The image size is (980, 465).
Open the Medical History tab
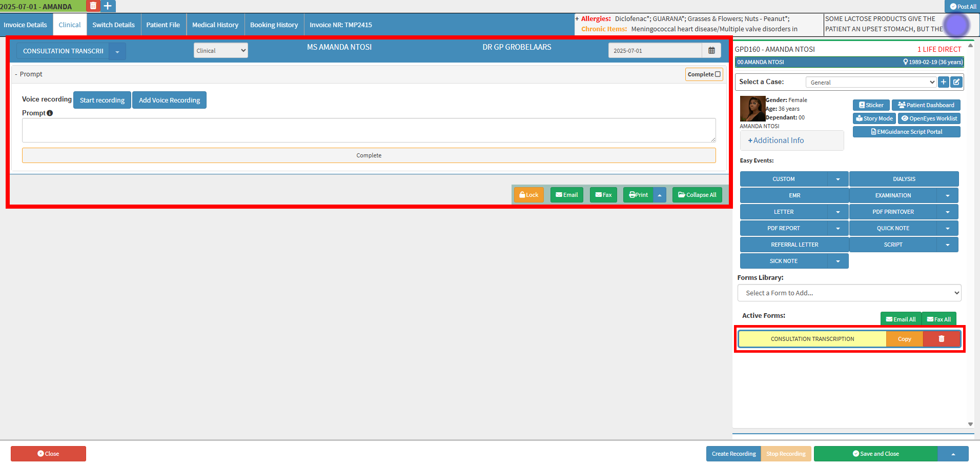(x=215, y=25)
